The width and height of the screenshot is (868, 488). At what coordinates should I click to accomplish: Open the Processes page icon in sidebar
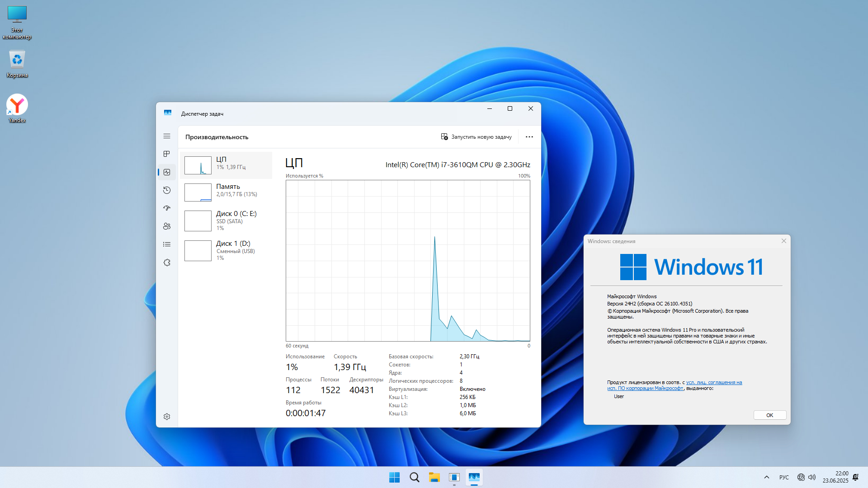(x=167, y=154)
